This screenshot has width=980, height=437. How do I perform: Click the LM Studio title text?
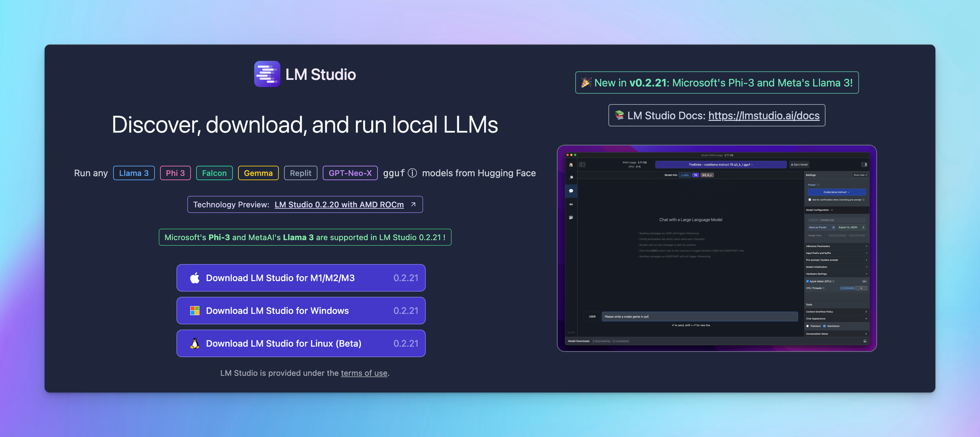pos(321,75)
